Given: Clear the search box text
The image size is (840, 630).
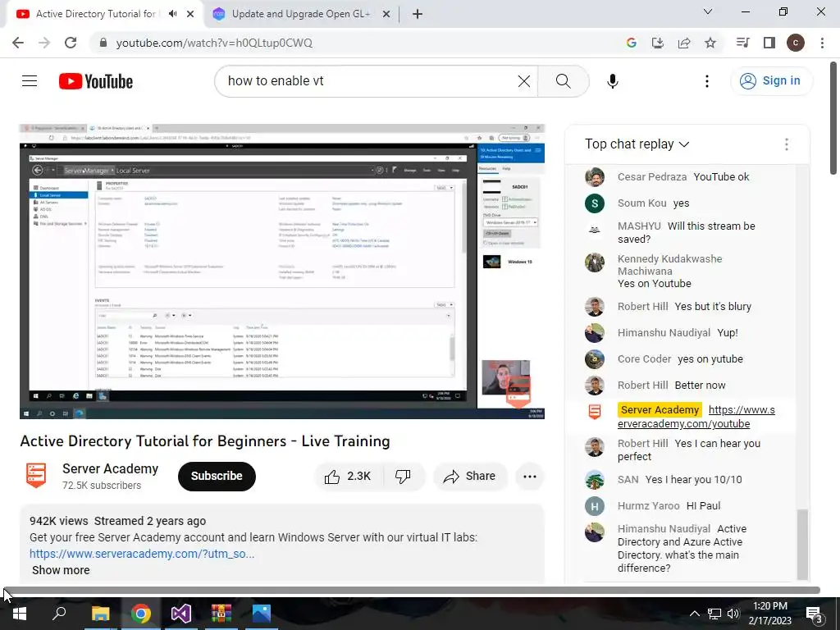Looking at the screenshot, I should (524, 81).
